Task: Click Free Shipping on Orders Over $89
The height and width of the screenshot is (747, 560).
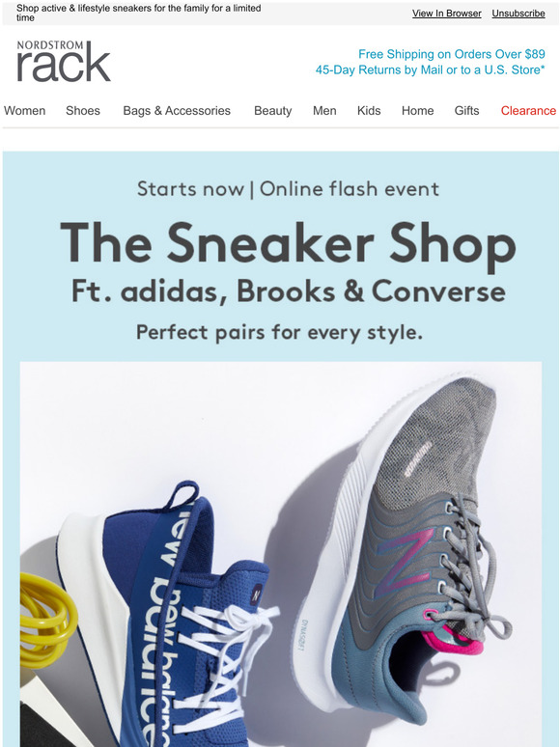Action: pyautogui.click(x=451, y=54)
